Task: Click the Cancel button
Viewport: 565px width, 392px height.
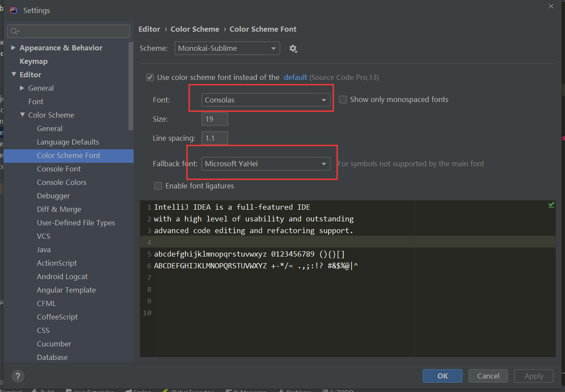Action: [488, 376]
